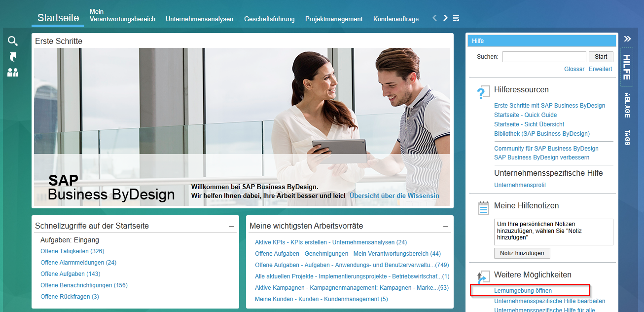
Task: Open Lernumgebung öffnen link
Action: click(x=523, y=291)
